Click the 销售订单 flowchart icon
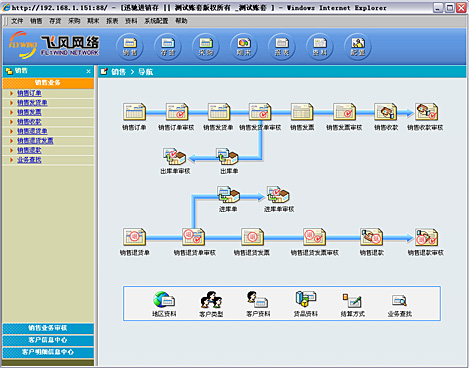This screenshot has width=469, height=368. [134, 112]
